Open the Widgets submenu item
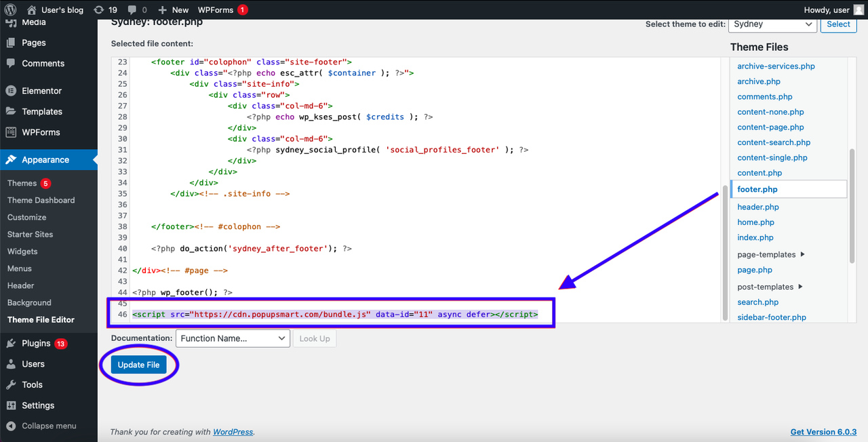The image size is (868, 442). click(x=22, y=252)
